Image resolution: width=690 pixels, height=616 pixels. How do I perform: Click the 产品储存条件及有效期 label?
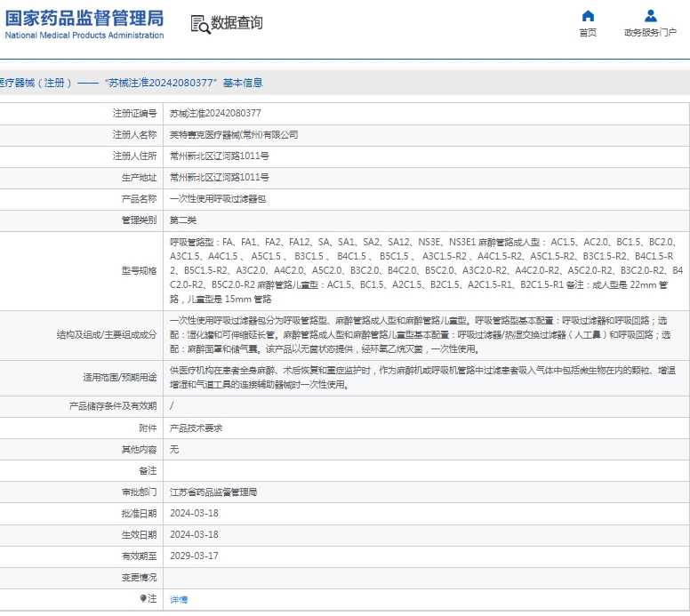coord(113,406)
